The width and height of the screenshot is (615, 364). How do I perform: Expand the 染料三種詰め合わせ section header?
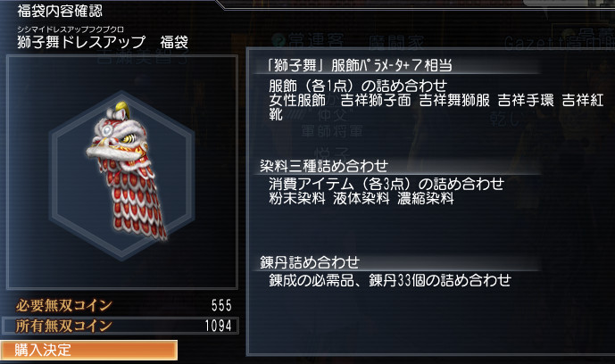pos(324,166)
